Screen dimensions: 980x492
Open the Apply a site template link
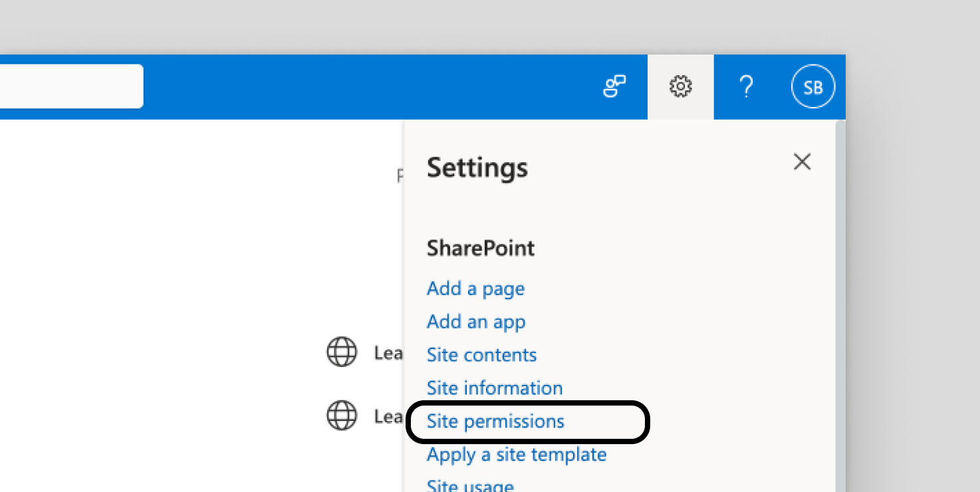[517, 455]
